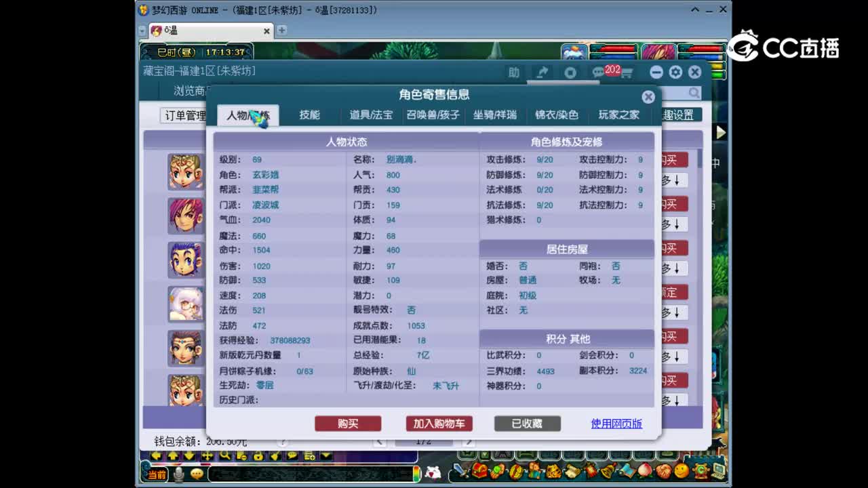Close the ð温 window tab
This screenshot has height=488, width=868.
[x=267, y=30]
